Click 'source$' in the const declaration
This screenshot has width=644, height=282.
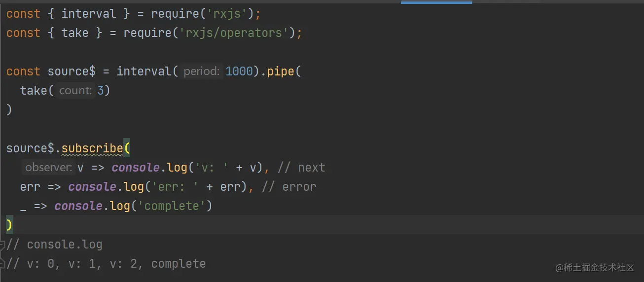click(72, 71)
